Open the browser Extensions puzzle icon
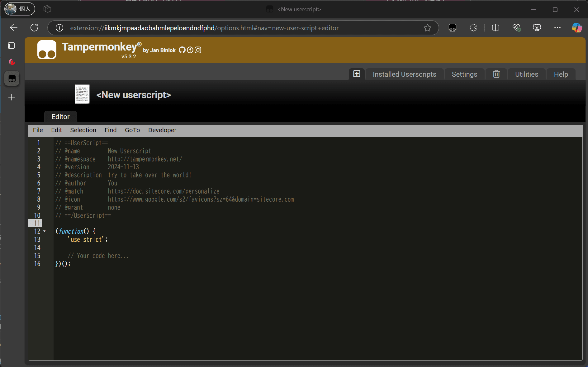The height and width of the screenshot is (367, 588). point(473,28)
